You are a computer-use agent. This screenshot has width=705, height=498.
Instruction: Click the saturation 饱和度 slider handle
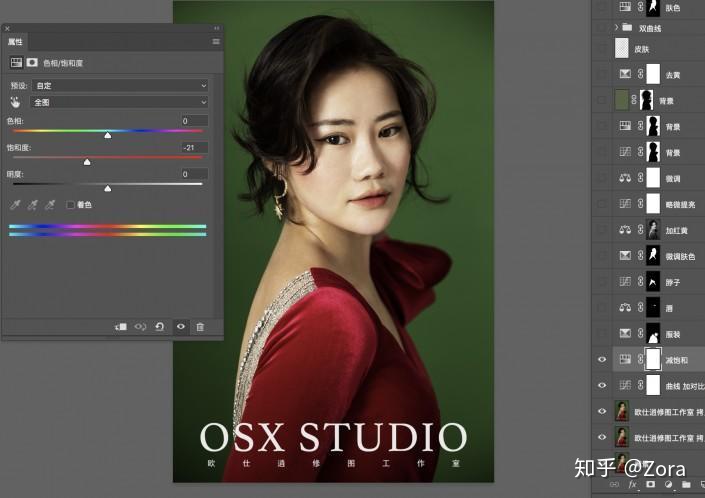[87, 162]
